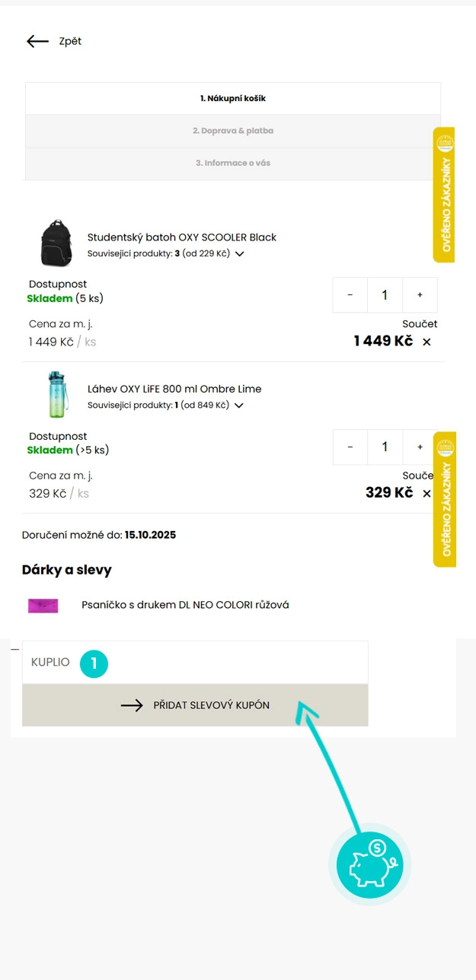This screenshot has height=980, width=476.
Task: Click the teal badge with number 1
Action: (94, 663)
